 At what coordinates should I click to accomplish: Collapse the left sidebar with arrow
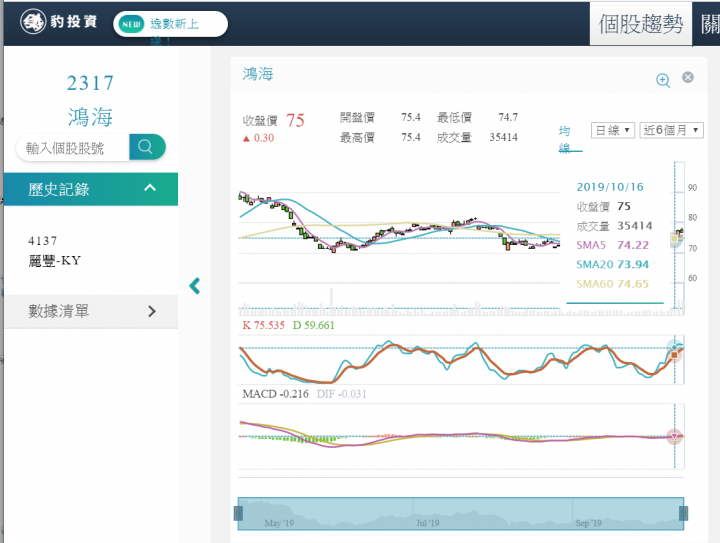point(195,285)
